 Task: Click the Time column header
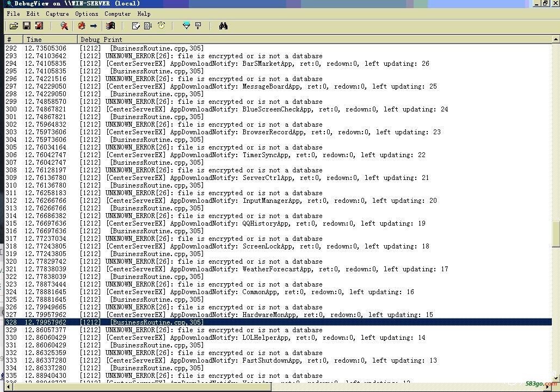[50, 39]
